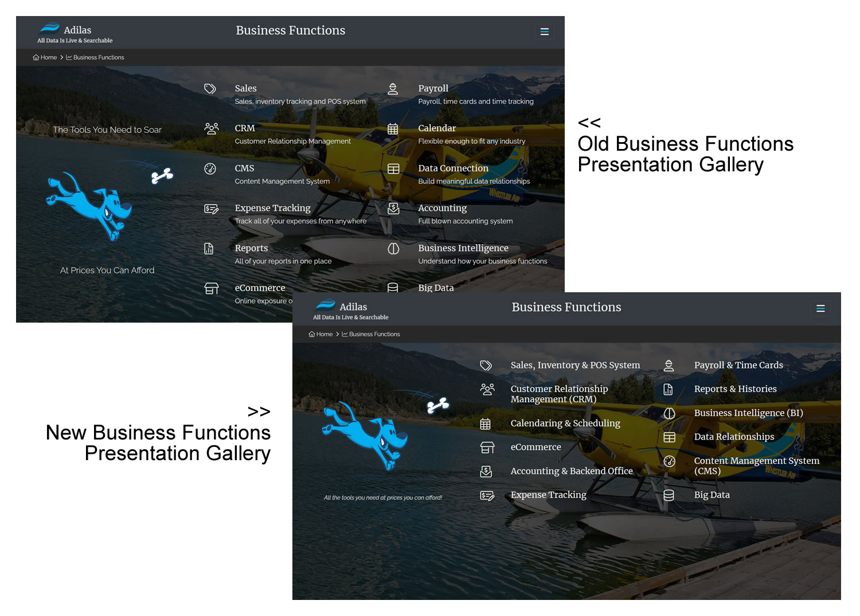Click the CMS gauge icon in old gallery
Viewport: 860px width, 616px height.
click(210, 168)
